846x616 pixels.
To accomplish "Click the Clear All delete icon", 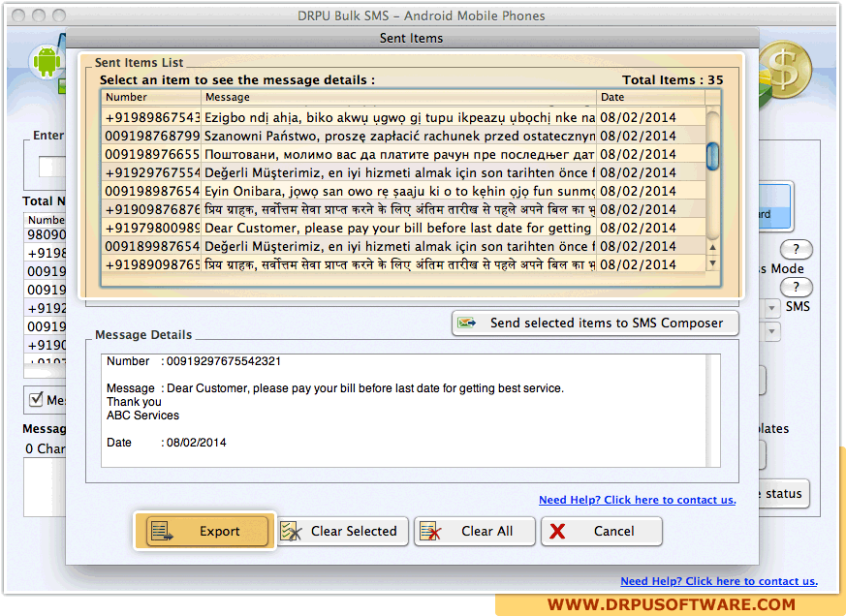I will [x=430, y=532].
